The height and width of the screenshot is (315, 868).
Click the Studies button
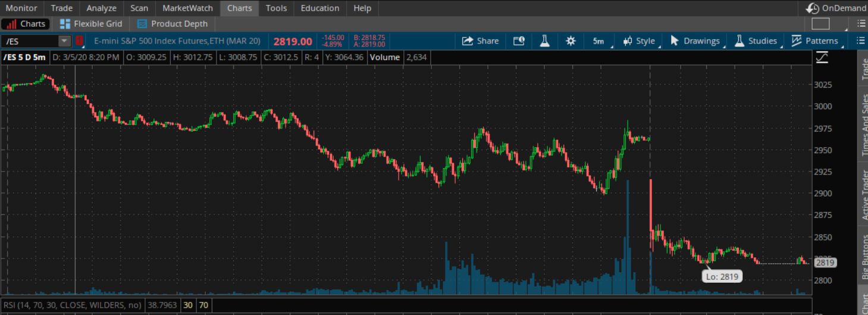click(x=756, y=41)
